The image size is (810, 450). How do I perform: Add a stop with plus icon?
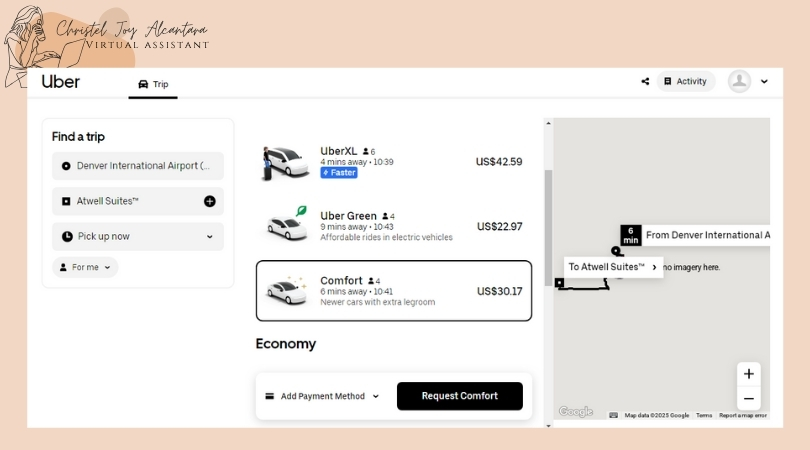click(210, 201)
